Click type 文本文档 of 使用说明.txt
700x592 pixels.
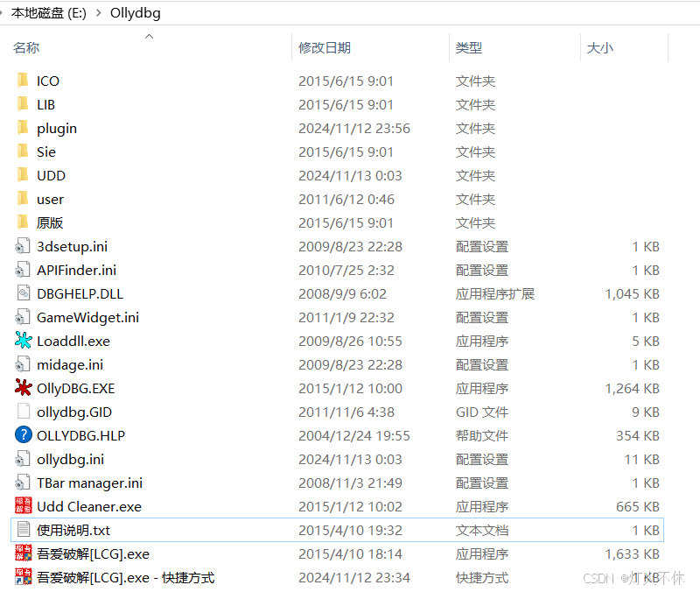tap(482, 531)
